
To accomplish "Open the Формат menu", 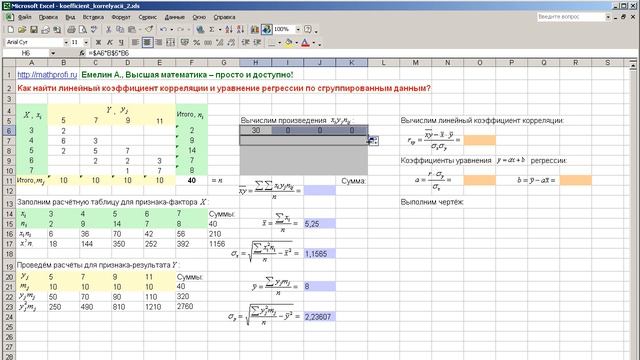I will (121, 17).
